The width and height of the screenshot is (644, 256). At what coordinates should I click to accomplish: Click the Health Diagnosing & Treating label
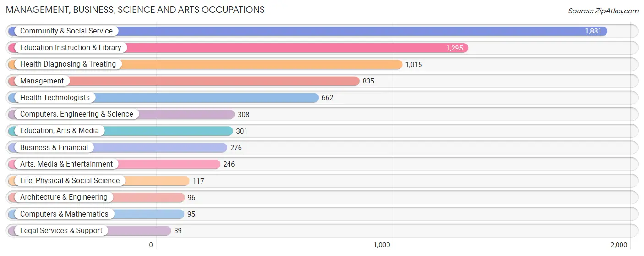click(68, 64)
